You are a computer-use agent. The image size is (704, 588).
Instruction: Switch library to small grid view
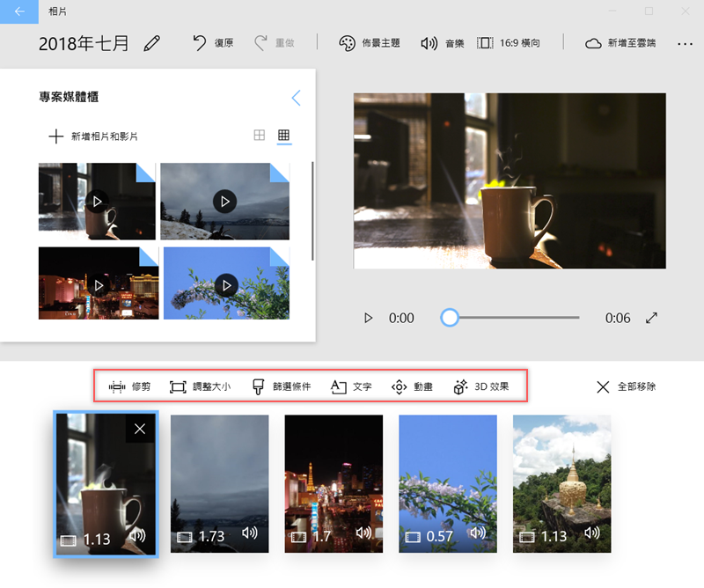point(283,136)
